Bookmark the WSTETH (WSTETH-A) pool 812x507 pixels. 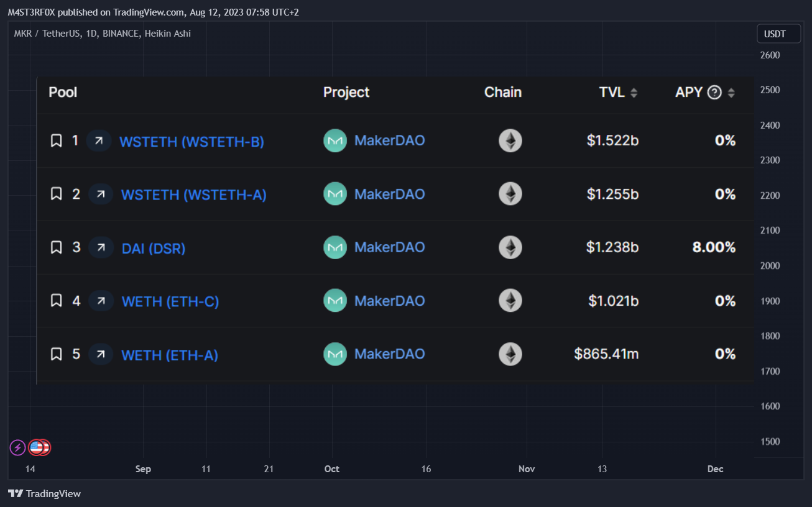pyautogui.click(x=56, y=194)
